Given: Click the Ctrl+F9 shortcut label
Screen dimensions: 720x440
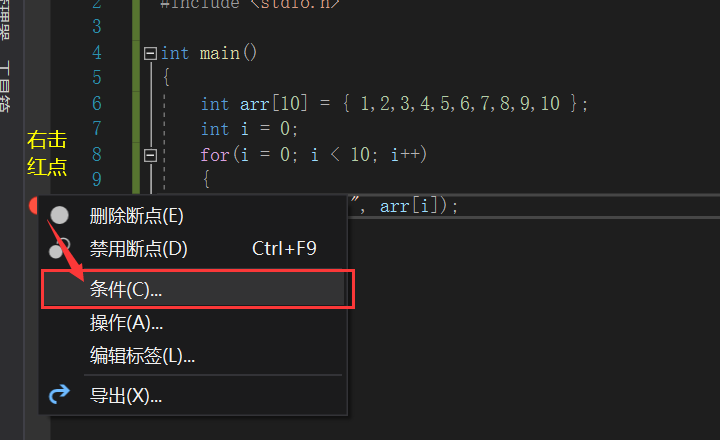Looking at the screenshot, I should (284, 249).
